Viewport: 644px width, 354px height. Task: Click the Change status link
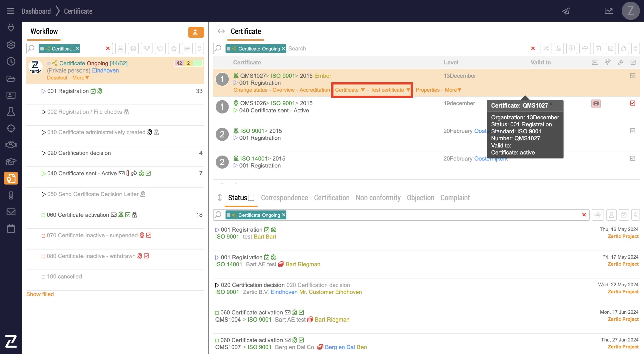pos(250,90)
